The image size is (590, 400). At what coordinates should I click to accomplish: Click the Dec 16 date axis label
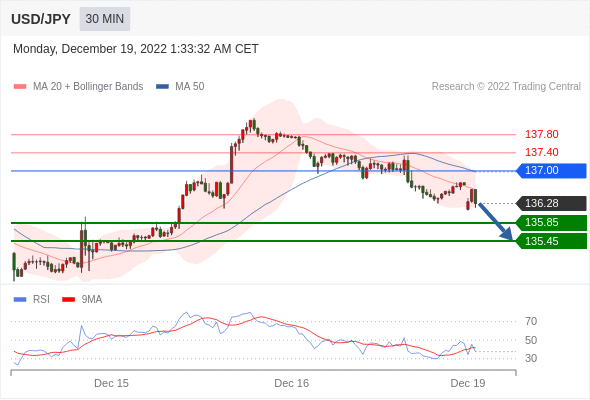[292, 383]
